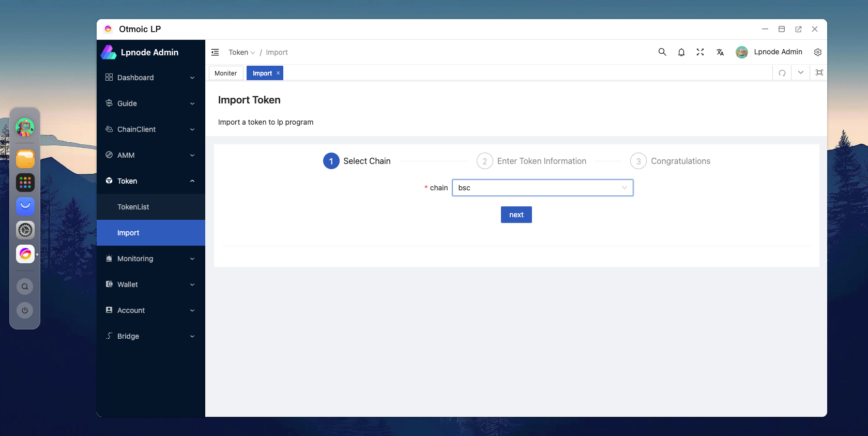This screenshot has width=868, height=436.
Task: Open the chain dropdown showing bsc
Action: pos(542,188)
